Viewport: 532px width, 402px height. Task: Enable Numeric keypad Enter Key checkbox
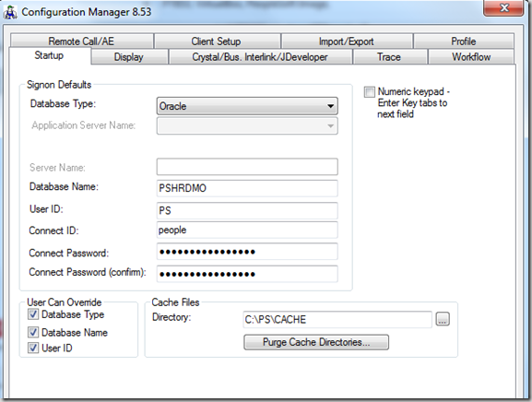click(x=370, y=92)
